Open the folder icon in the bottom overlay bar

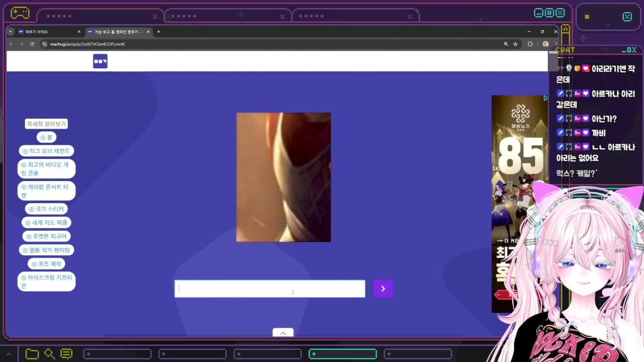point(32,354)
